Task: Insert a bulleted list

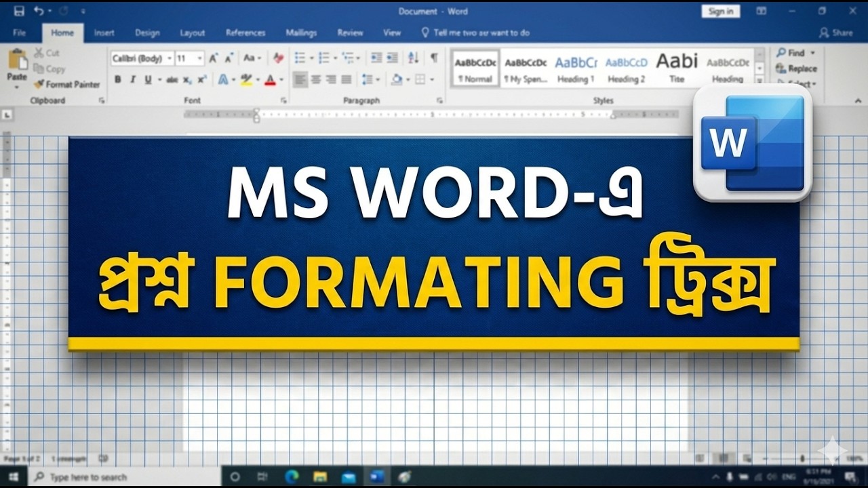Action: [300, 58]
